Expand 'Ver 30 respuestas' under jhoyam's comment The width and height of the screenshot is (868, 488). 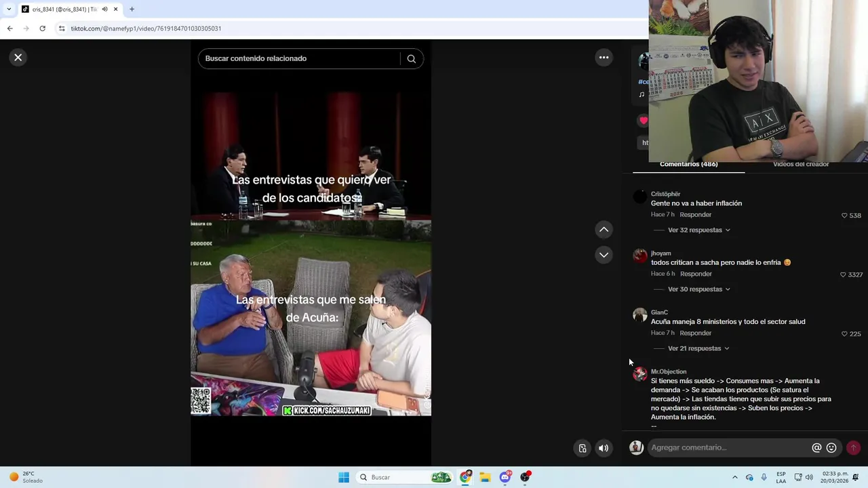[x=698, y=289]
